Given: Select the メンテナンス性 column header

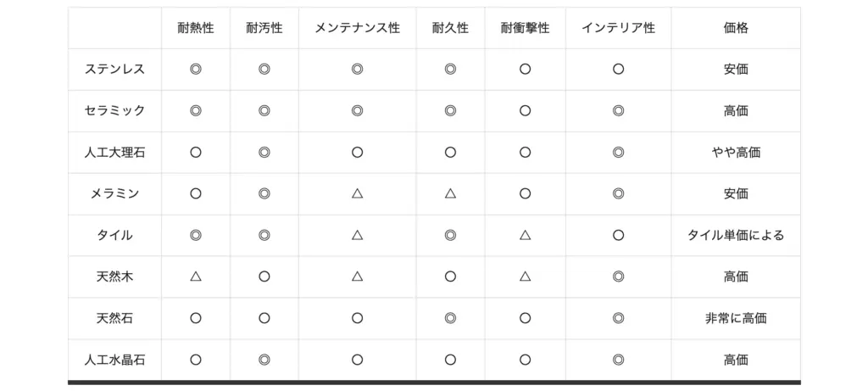Looking at the screenshot, I should 357,28.
